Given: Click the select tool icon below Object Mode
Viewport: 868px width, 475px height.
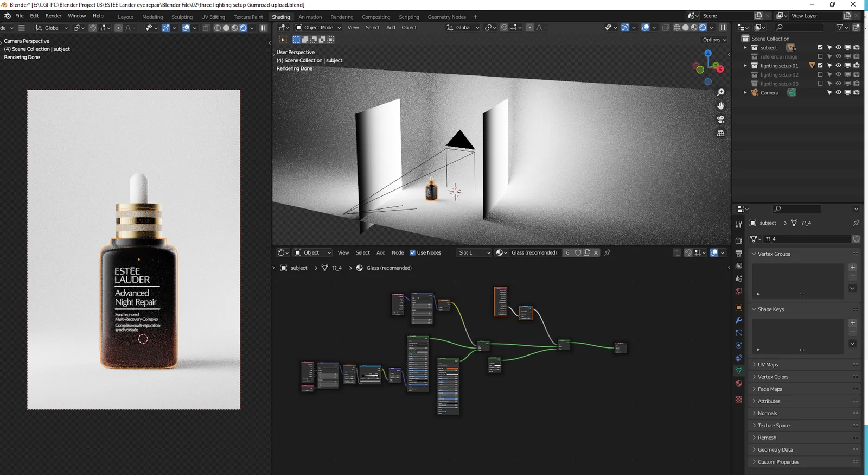Looking at the screenshot, I should click(x=283, y=40).
